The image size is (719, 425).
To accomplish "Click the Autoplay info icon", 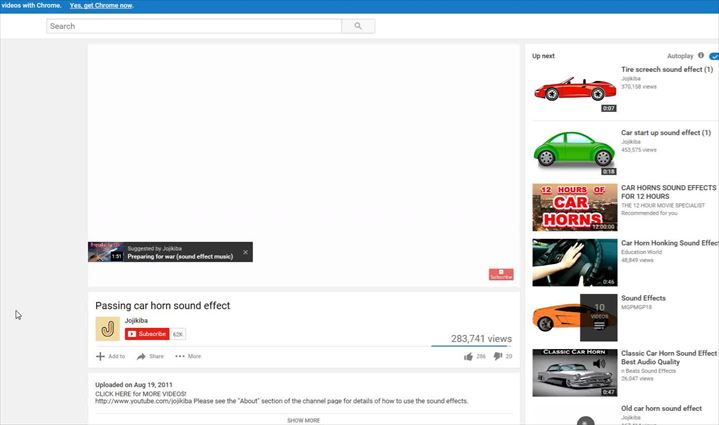I will point(701,56).
